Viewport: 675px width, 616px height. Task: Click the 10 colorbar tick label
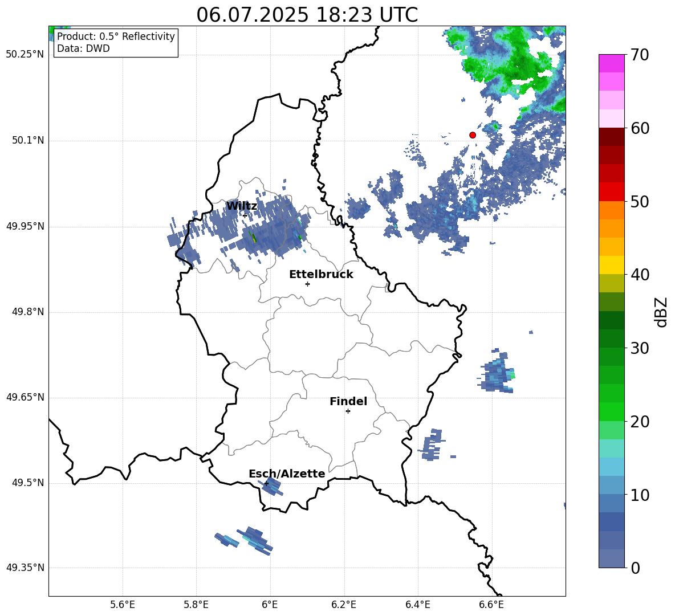point(640,495)
